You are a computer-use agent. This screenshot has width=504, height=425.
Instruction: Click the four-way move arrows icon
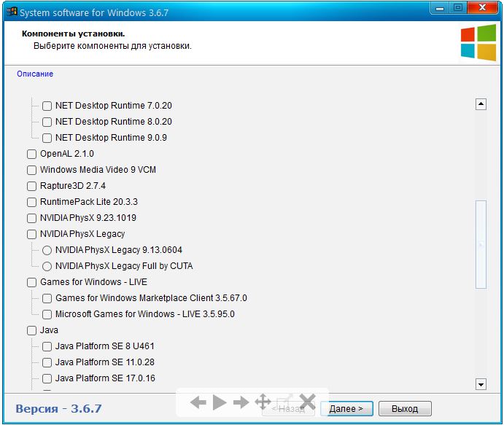point(263,402)
